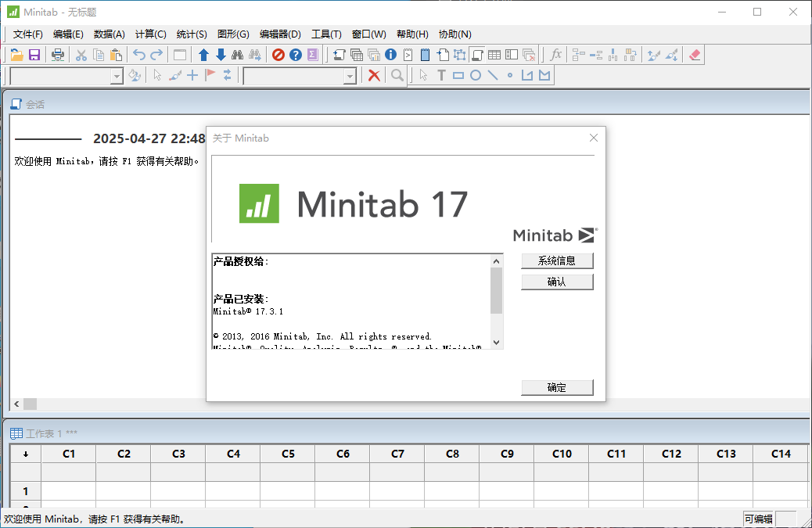Toggle the worksheet data entry direction arrow
Image resolution: width=812 pixels, height=528 pixels.
(x=26, y=454)
